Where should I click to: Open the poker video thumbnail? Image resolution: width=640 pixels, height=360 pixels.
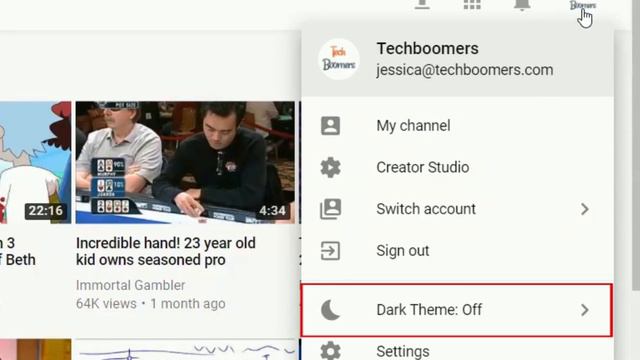[185, 162]
